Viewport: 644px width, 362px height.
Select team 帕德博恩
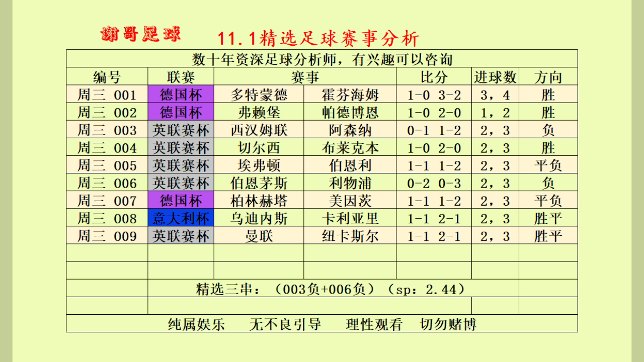[x=350, y=112]
